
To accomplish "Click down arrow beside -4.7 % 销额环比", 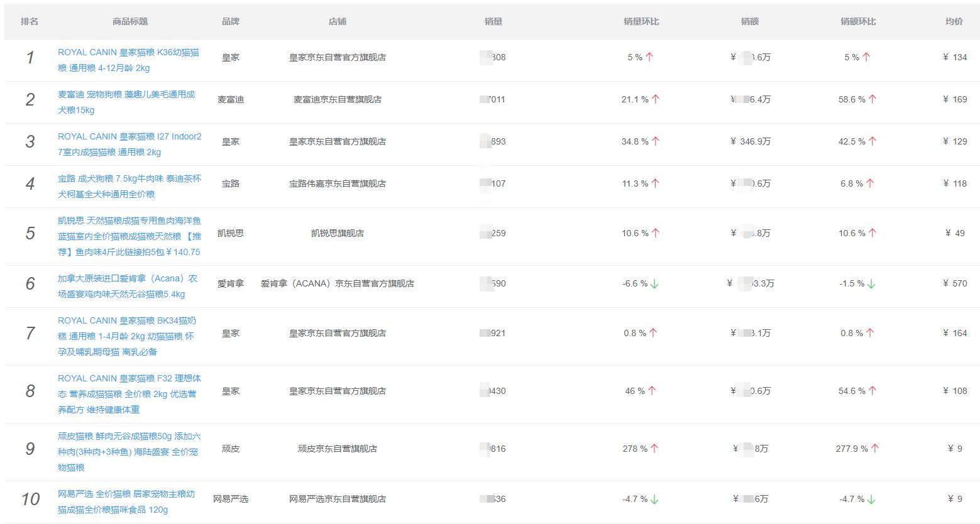I will point(871,499).
